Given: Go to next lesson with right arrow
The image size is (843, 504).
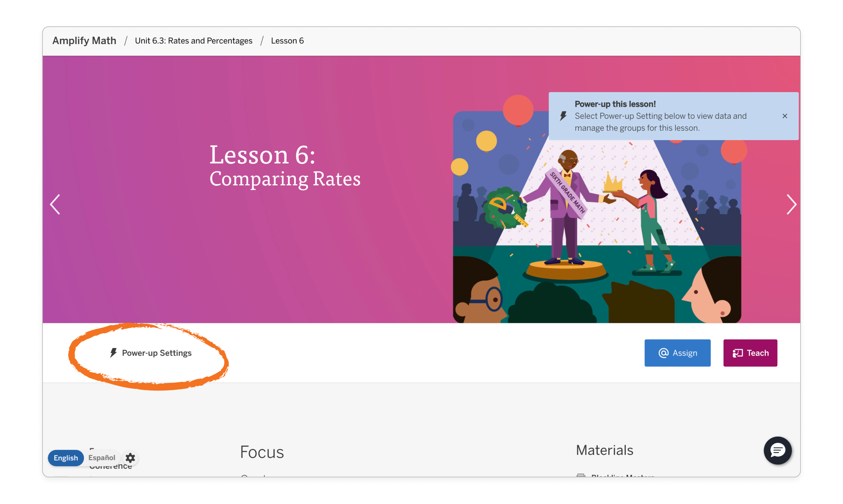Looking at the screenshot, I should pyautogui.click(x=791, y=204).
